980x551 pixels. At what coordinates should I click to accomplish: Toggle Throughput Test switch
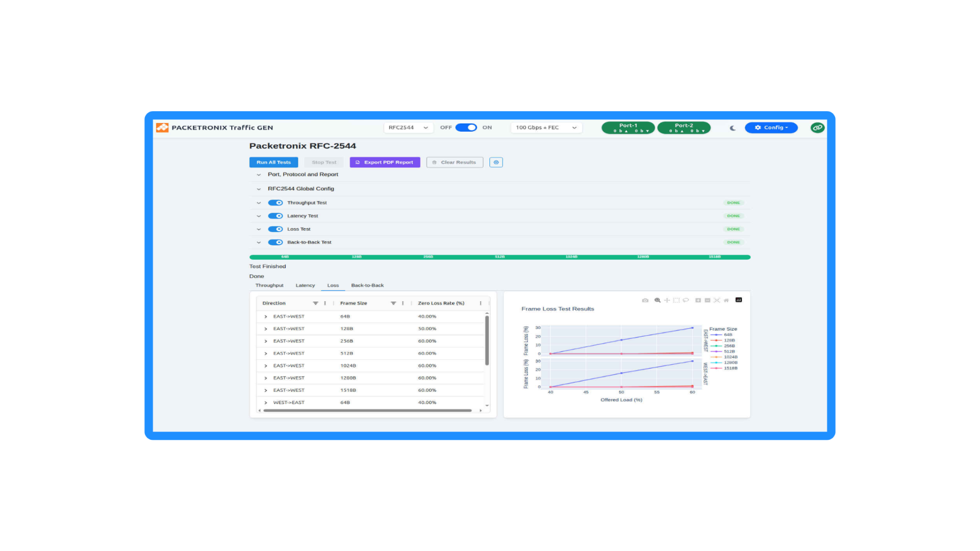click(276, 203)
